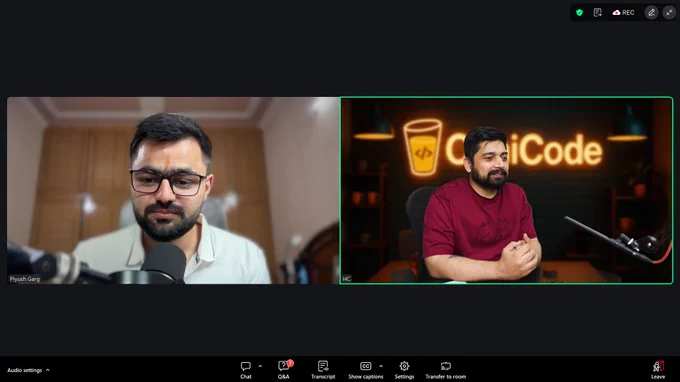The image size is (680, 382).
Task: Open Audio settings menu
Action: [28, 370]
